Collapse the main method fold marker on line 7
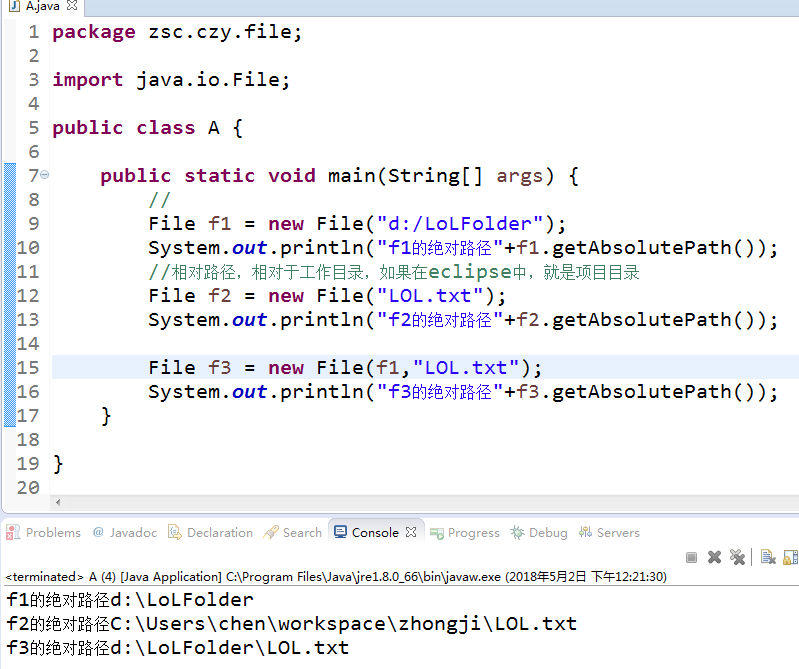Viewport: 799px width, 669px height. (x=45, y=175)
